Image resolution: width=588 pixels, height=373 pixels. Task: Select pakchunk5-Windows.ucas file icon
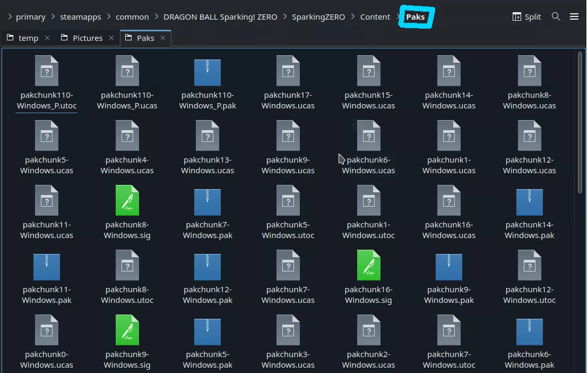click(47, 135)
